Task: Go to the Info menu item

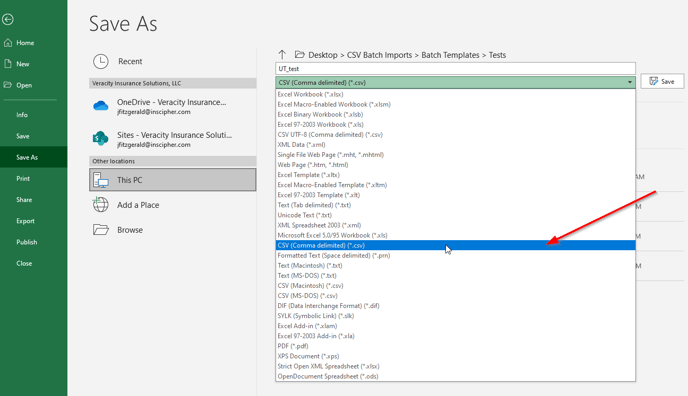Action: pos(22,115)
